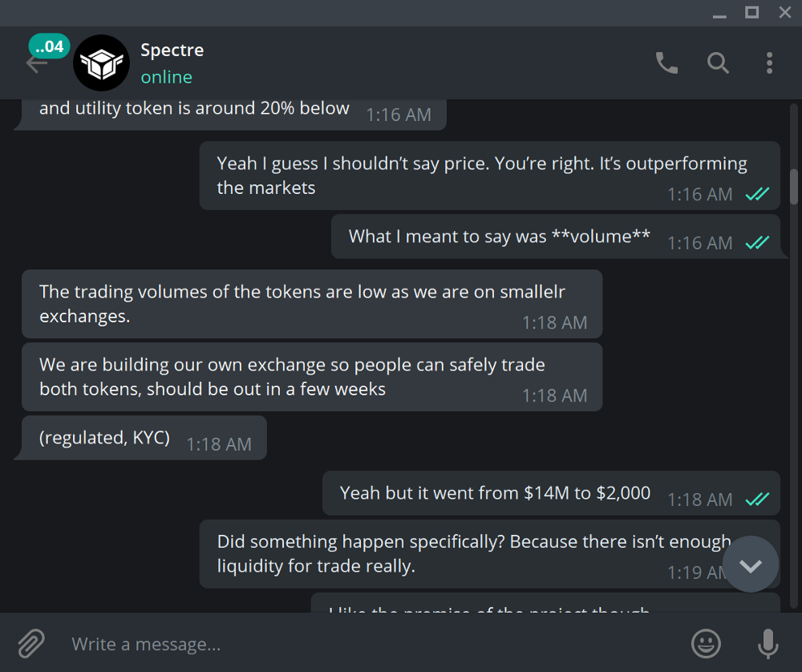The width and height of the screenshot is (802, 672).
Task: Select the '(regulated, KYC)' message bubble
Action: 144,438
